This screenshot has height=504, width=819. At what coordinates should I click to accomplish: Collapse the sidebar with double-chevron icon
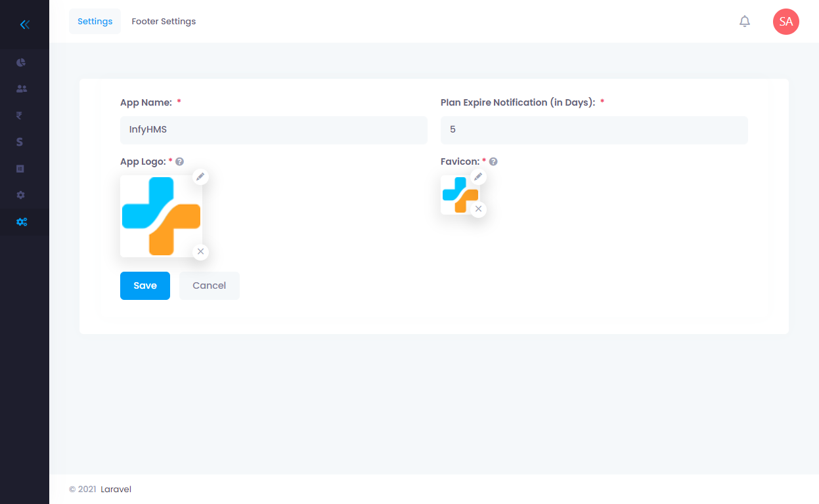(24, 24)
